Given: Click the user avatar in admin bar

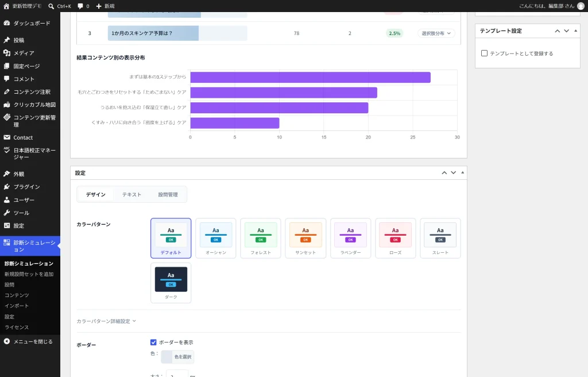Looking at the screenshot, I should tap(581, 6).
